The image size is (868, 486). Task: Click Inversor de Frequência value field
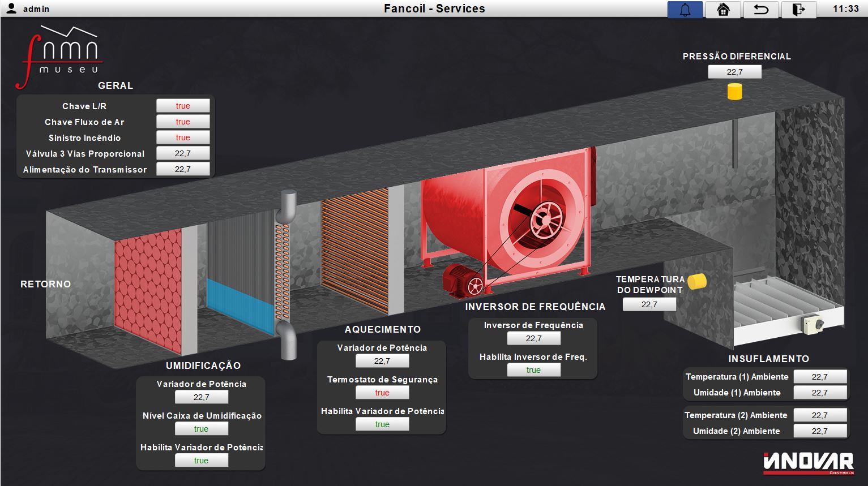(x=534, y=338)
